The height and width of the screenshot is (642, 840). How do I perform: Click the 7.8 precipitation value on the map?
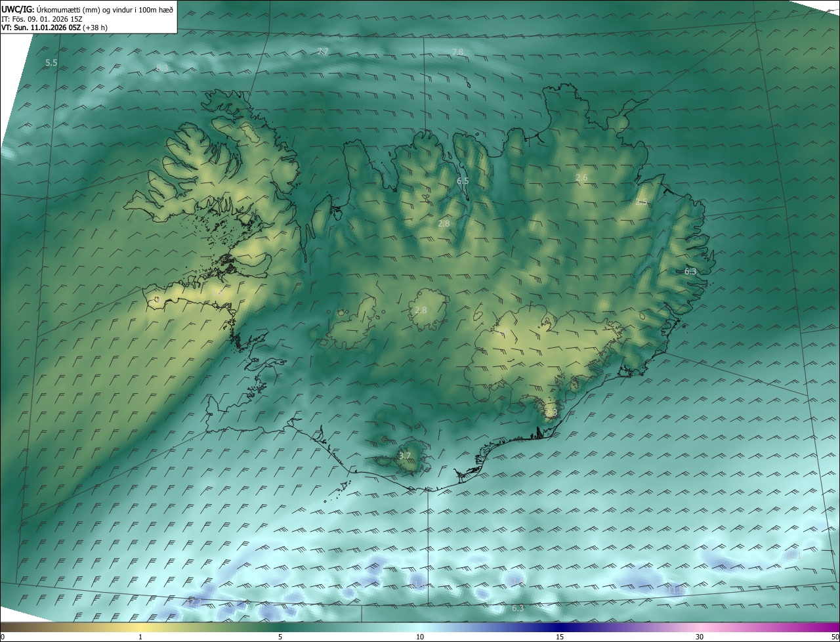[x=457, y=52]
